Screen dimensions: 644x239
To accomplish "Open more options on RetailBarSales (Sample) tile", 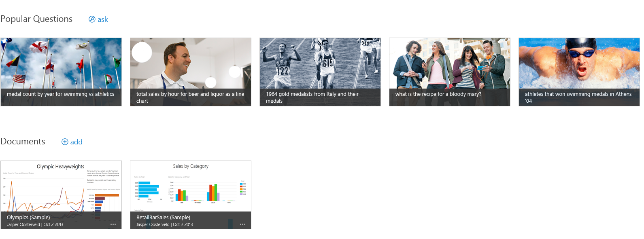I will click(x=242, y=224).
